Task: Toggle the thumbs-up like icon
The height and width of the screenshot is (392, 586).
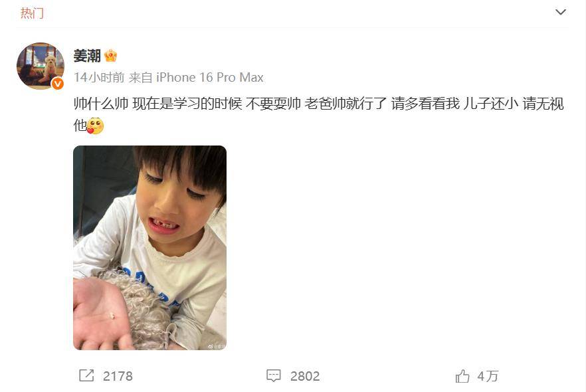Action: tap(462, 375)
